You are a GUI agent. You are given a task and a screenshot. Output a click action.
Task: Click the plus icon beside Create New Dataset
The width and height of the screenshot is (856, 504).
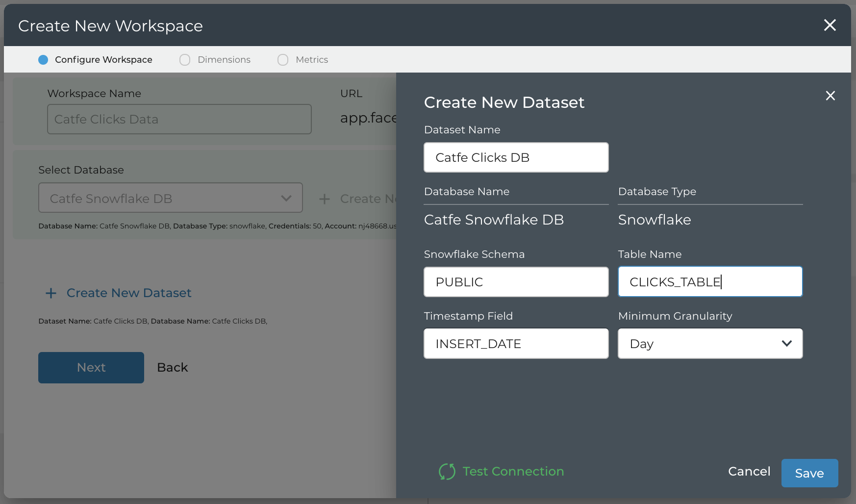(51, 293)
